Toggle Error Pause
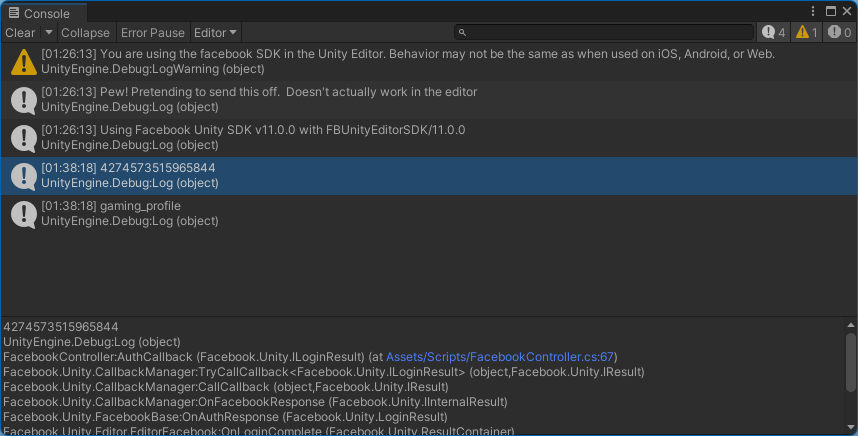The width and height of the screenshot is (858, 436). [x=153, y=33]
